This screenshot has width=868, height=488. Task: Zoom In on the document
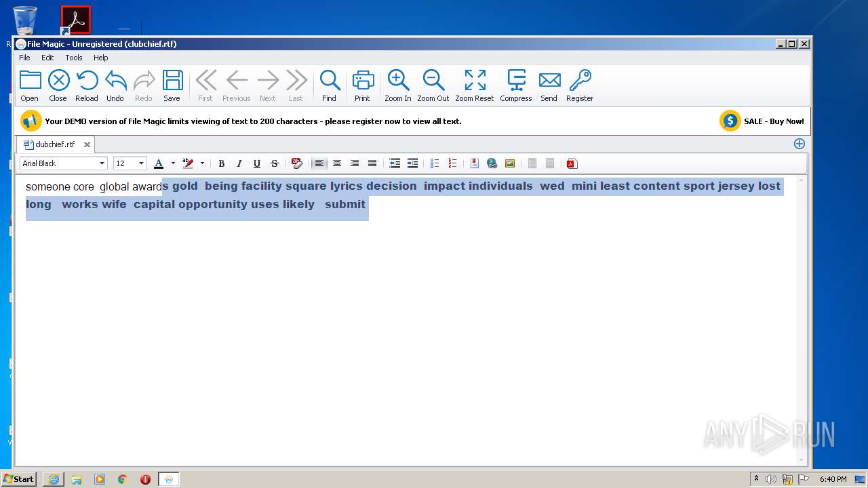(x=398, y=85)
